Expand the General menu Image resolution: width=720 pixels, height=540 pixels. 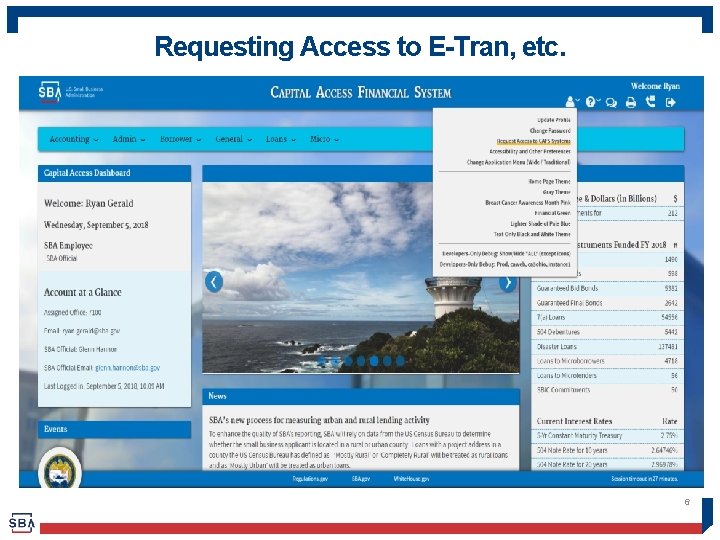(233, 139)
